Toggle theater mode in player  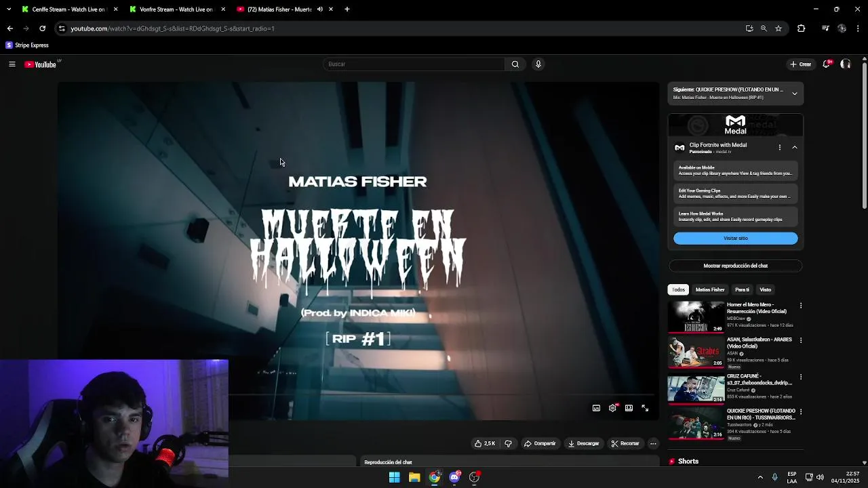(629, 408)
